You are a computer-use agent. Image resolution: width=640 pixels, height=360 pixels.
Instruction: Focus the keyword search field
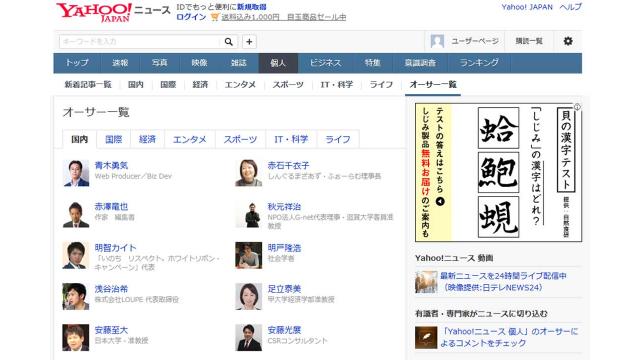[140, 42]
